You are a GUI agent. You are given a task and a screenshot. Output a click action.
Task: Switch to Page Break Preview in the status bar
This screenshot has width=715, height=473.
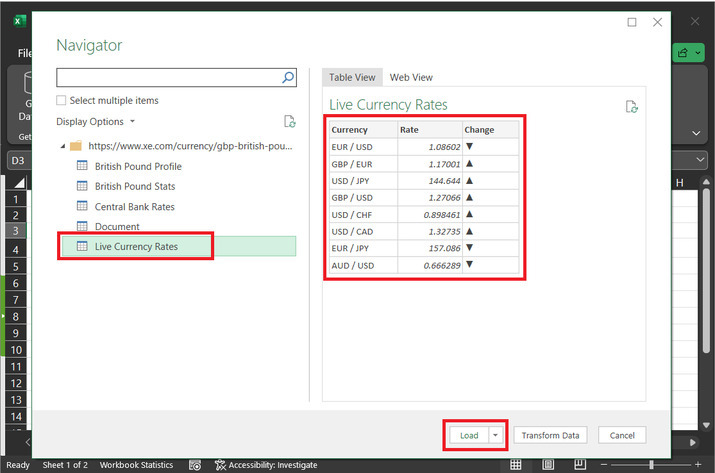coord(580,465)
